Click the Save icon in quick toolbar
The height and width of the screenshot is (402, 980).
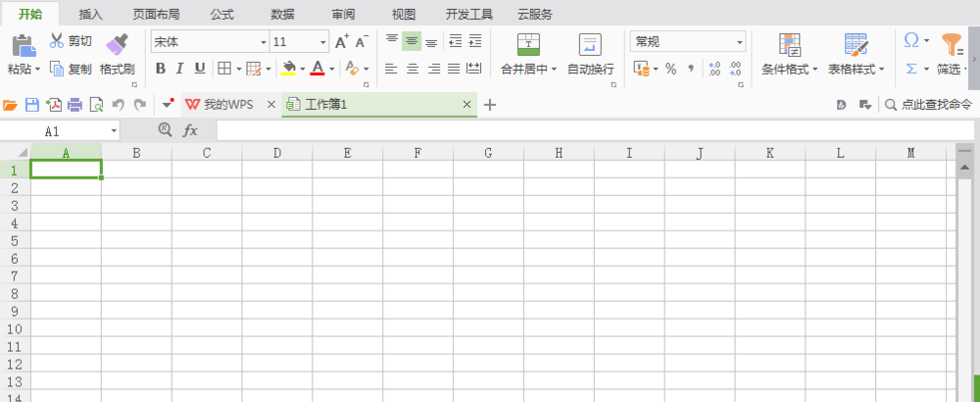point(31,105)
